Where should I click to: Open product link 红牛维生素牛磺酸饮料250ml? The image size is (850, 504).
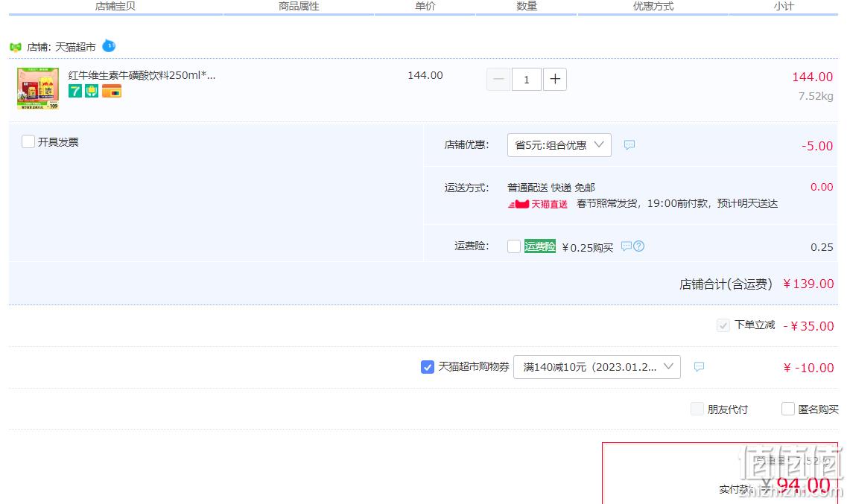(142, 75)
